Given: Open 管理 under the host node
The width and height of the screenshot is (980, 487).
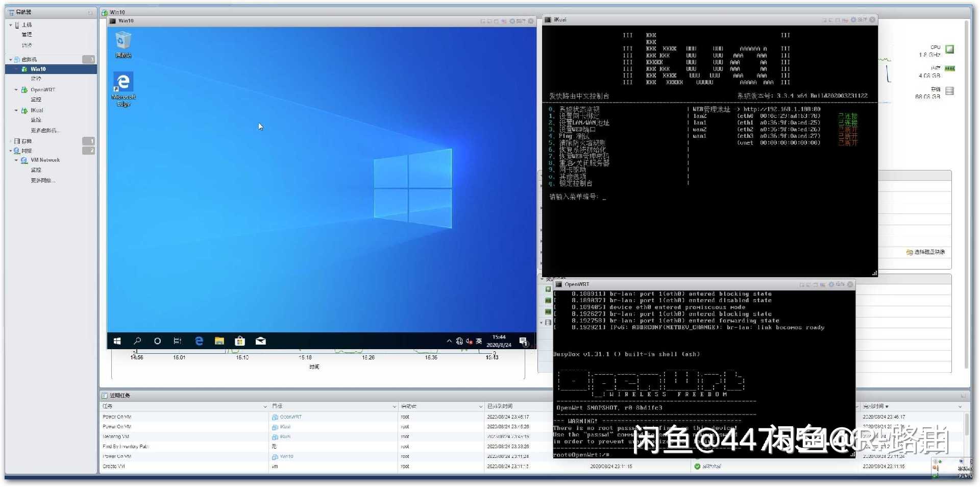Looking at the screenshot, I should click(x=27, y=35).
